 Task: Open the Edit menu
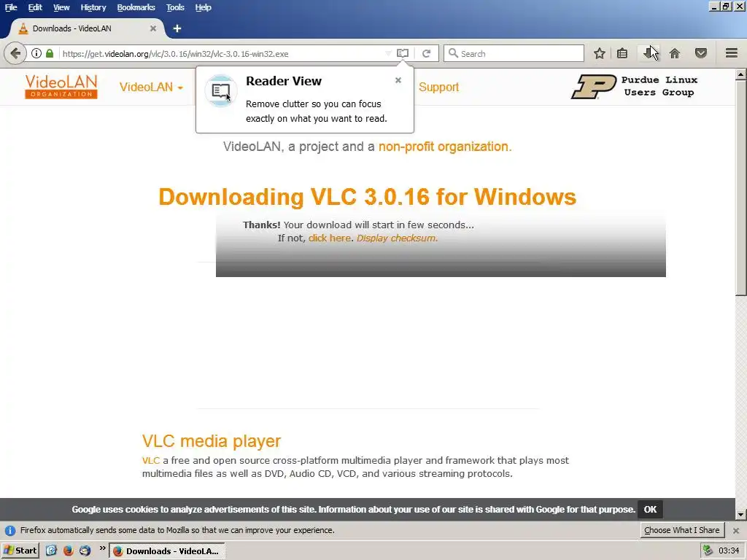pyautogui.click(x=35, y=7)
